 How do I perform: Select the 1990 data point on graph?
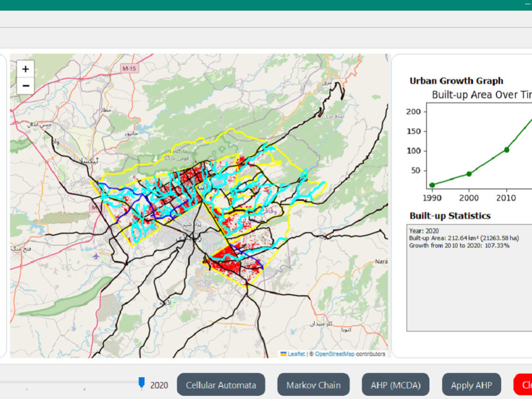click(x=432, y=185)
